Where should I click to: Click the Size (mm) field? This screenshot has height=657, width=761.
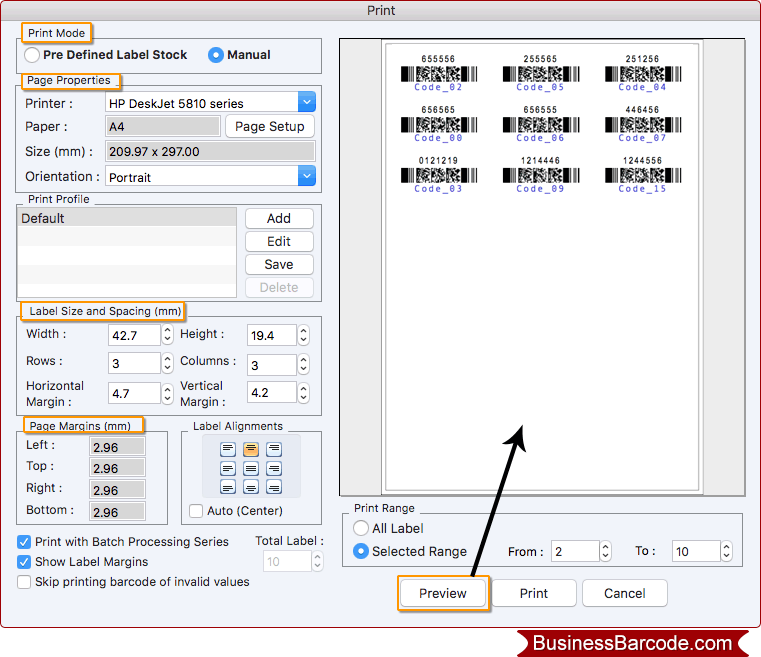[x=210, y=151]
